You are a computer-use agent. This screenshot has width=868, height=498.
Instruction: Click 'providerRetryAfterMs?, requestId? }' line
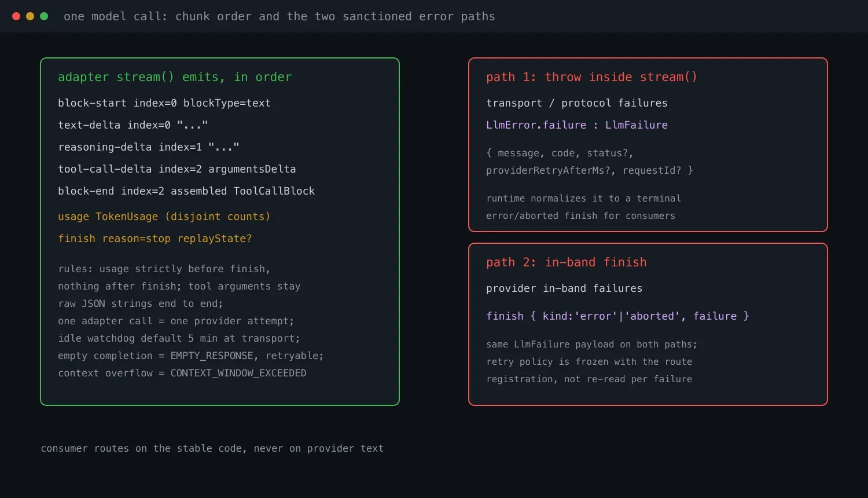pyautogui.click(x=590, y=170)
